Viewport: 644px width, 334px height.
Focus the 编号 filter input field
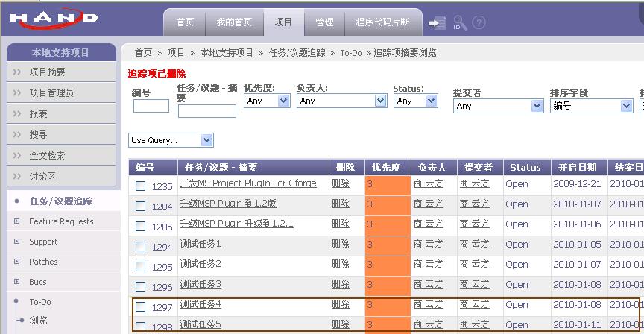151,106
